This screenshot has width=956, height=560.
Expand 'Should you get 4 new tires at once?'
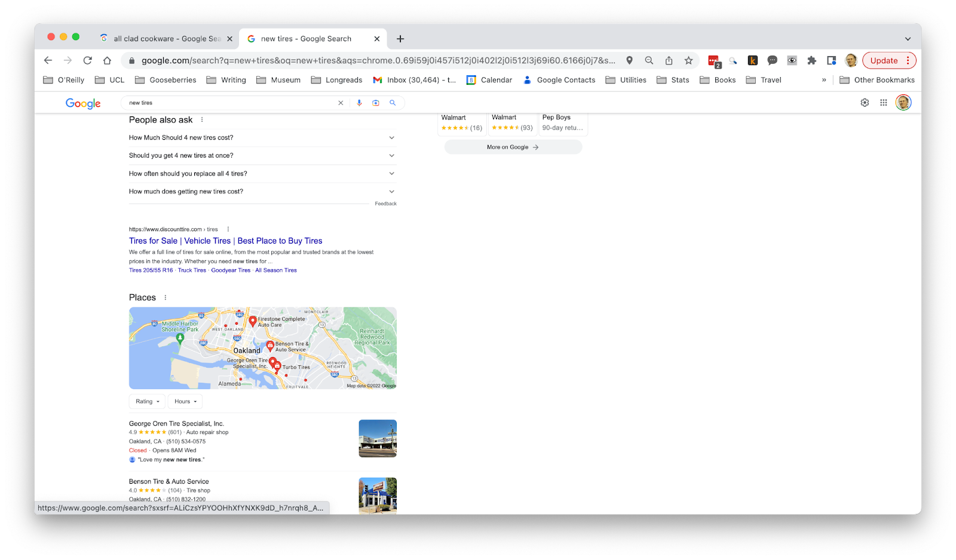coord(262,155)
